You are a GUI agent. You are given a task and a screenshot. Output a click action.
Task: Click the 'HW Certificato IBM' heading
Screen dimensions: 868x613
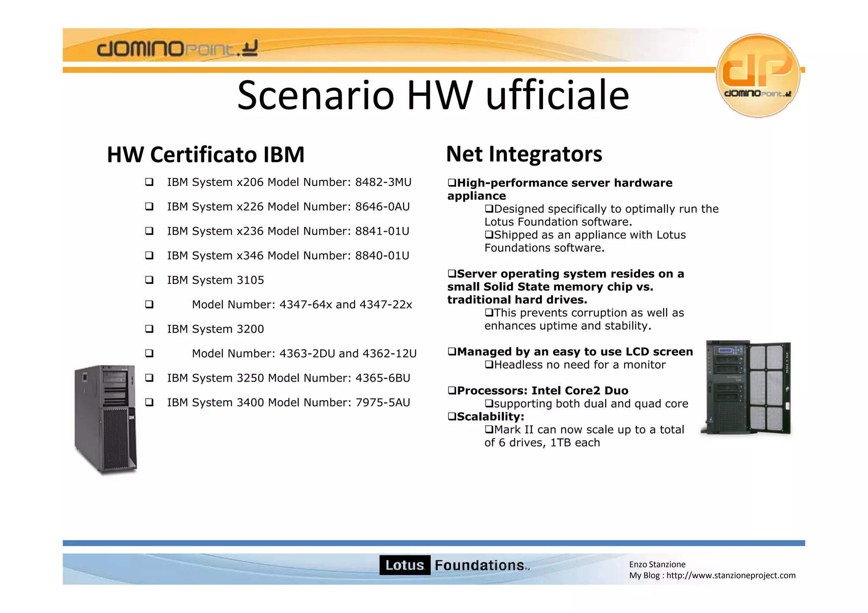tap(206, 154)
